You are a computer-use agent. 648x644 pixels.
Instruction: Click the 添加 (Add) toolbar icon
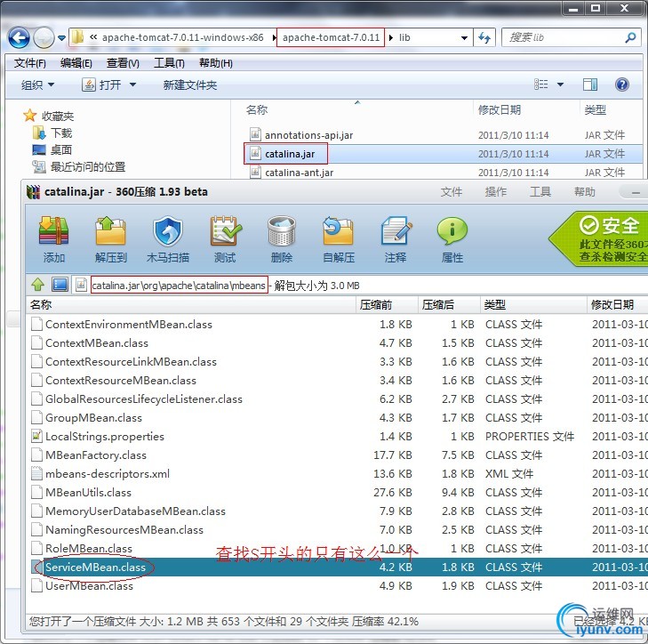point(53,231)
